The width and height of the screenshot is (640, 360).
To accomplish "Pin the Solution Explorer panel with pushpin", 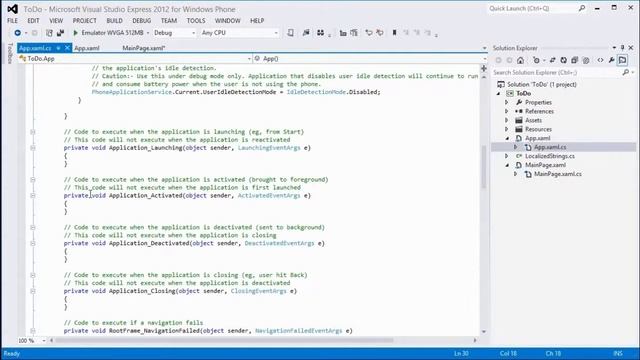I will click(x=622, y=48).
